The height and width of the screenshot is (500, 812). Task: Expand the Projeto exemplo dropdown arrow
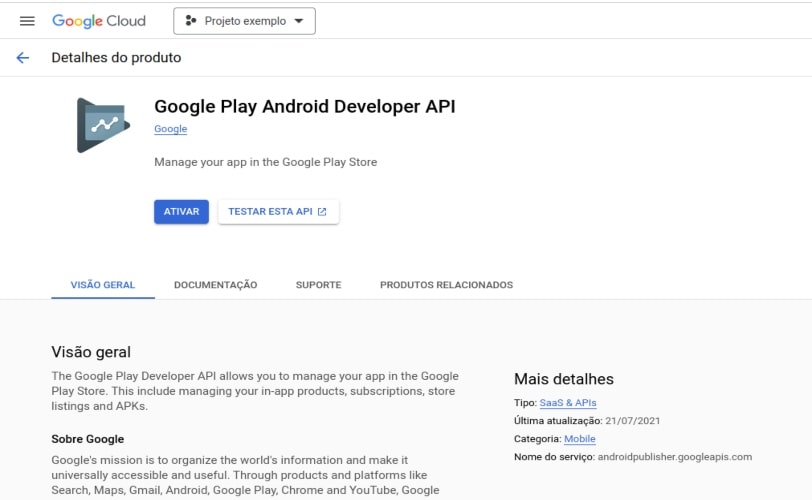pyautogui.click(x=299, y=21)
